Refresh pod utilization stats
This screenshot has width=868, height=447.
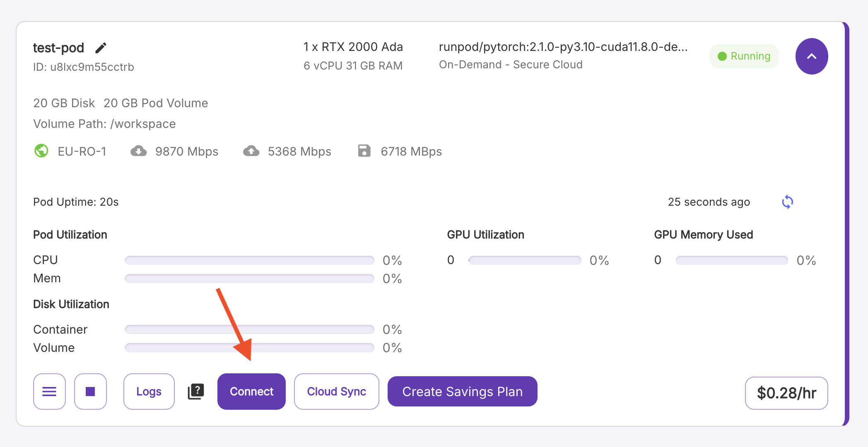(787, 202)
